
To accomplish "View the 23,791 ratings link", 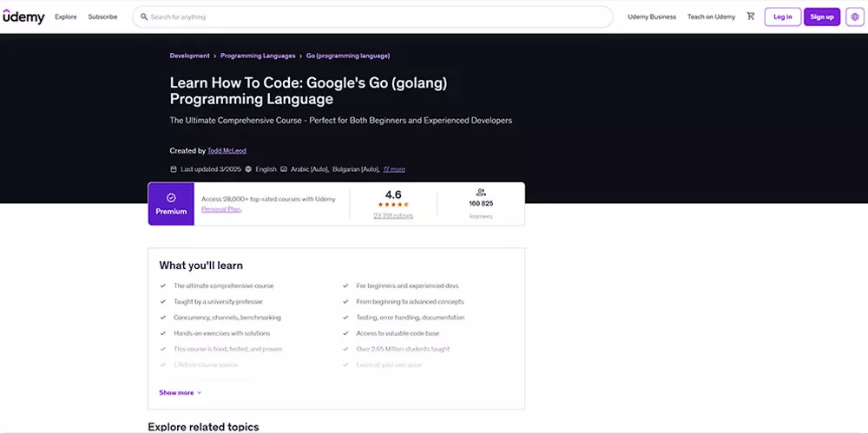I will (x=393, y=216).
